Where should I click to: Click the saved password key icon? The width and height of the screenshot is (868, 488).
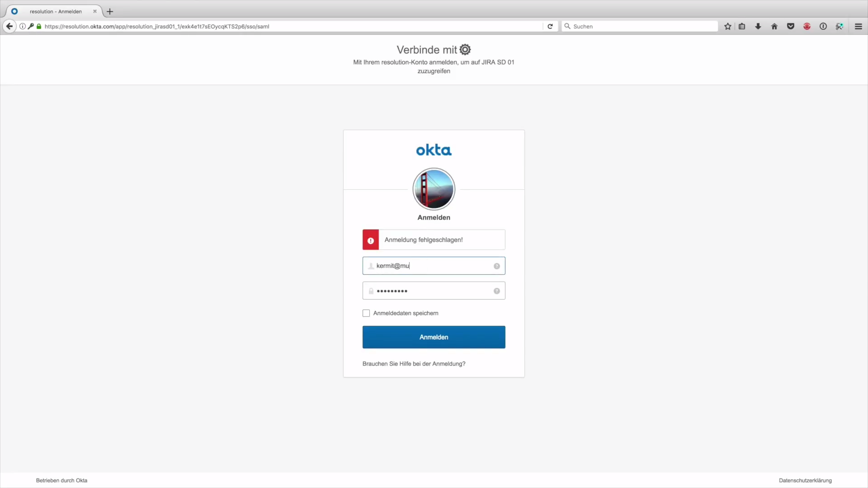(x=31, y=26)
